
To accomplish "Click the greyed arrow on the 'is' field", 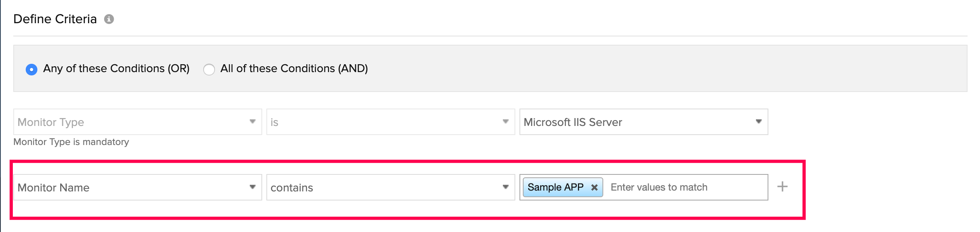I will coord(505,121).
